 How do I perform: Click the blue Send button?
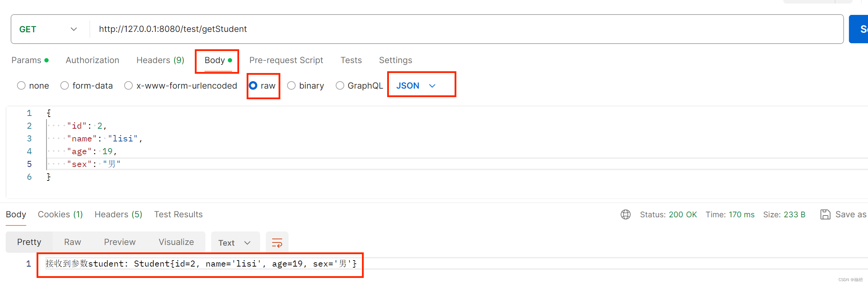pyautogui.click(x=859, y=29)
